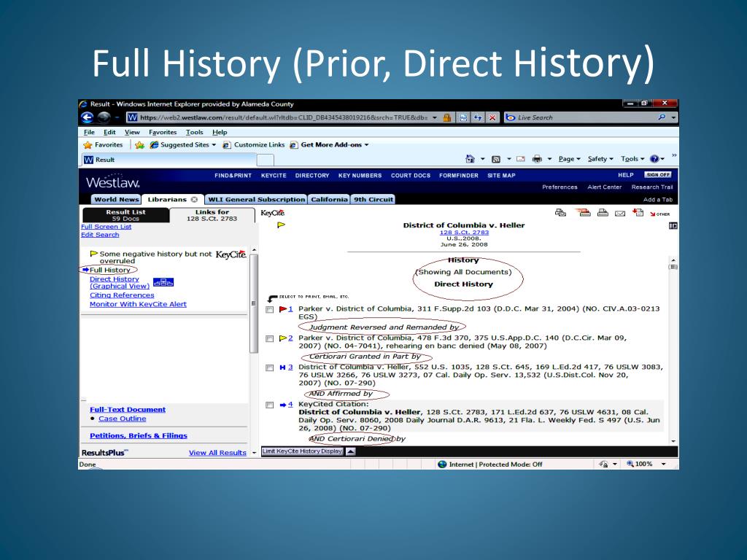
Task: Click the panel collapse icon beside case title
Action: pyautogui.click(x=673, y=226)
